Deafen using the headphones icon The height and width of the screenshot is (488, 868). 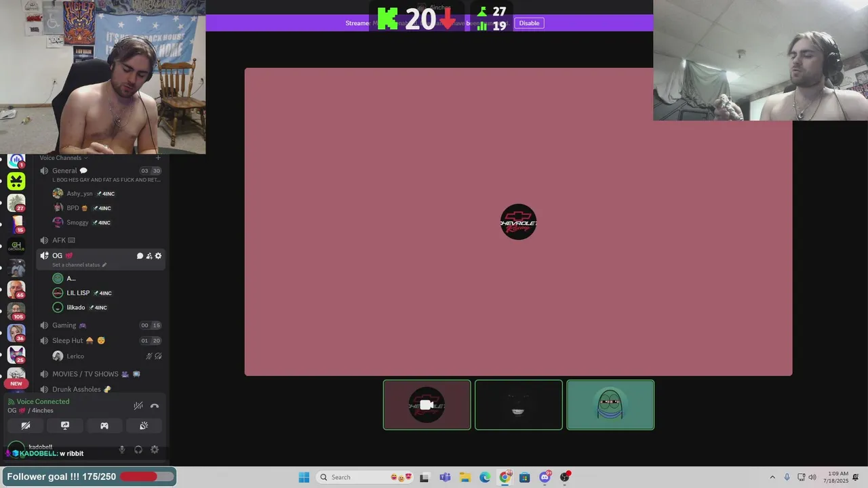pos(138,449)
